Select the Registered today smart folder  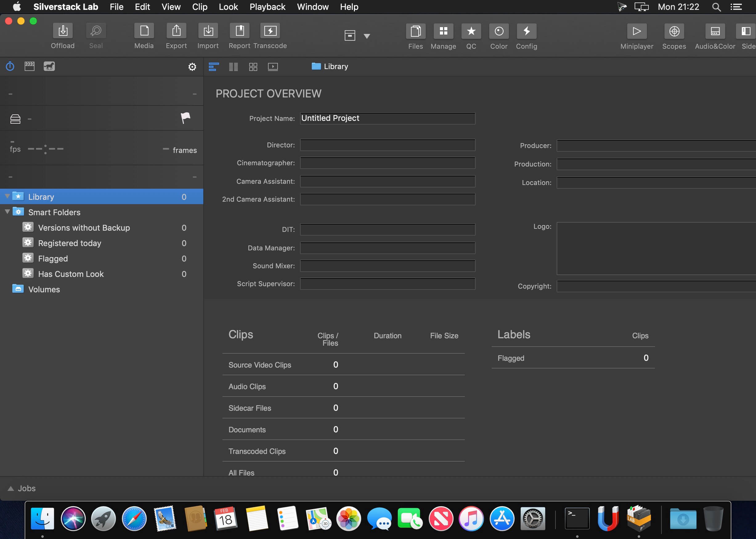pos(101,243)
